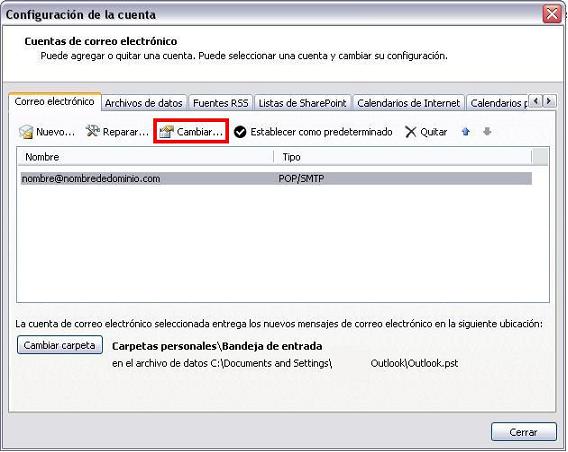The image size is (568, 452).
Task: Open the Listas de SharePoint tab
Action: (302, 103)
